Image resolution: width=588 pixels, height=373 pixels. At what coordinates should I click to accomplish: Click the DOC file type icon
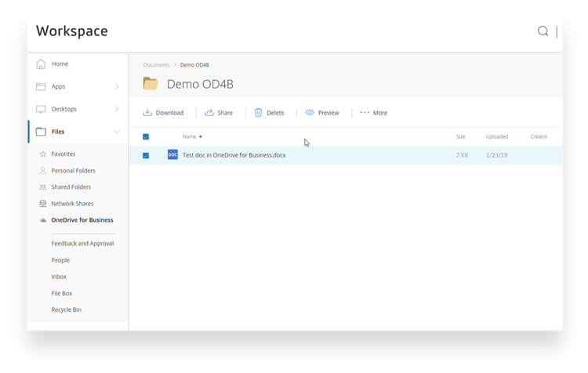point(172,154)
